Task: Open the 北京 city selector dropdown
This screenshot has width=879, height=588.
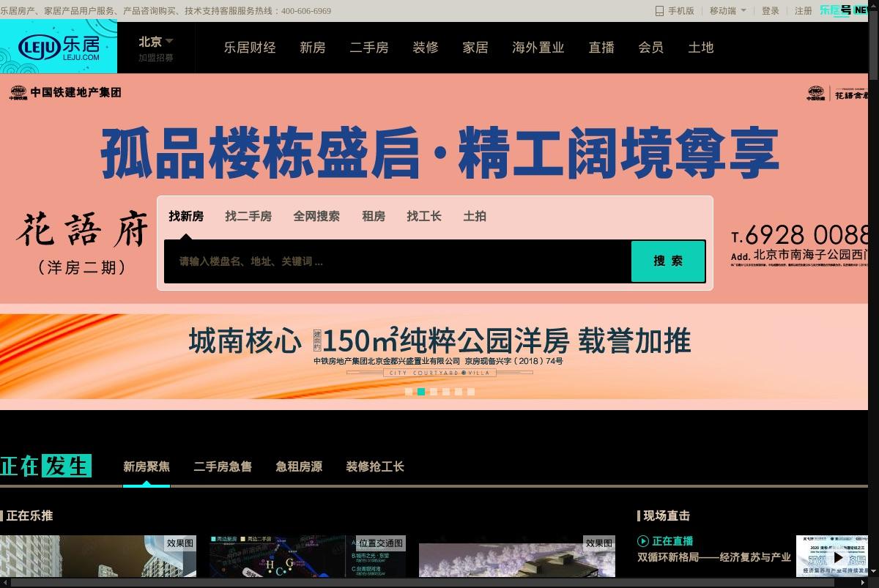Action: point(156,42)
